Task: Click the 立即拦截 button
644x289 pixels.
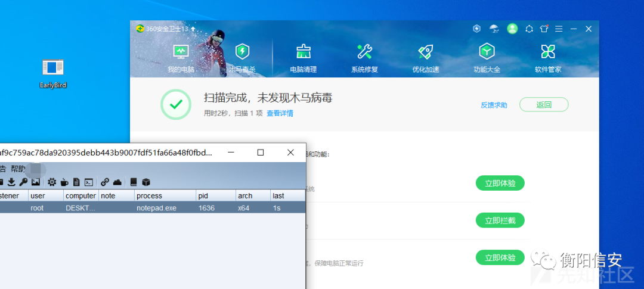Action: [500, 220]
